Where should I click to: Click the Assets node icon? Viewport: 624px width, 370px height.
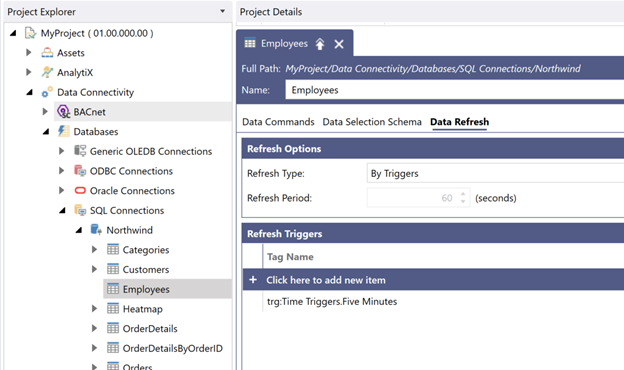point(47,53)
